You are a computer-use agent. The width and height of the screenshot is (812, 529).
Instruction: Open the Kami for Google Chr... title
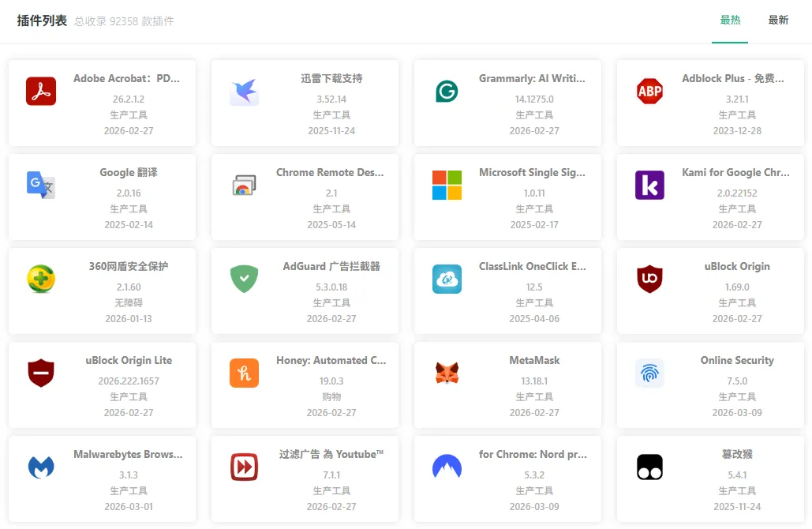tap(735, 173)
